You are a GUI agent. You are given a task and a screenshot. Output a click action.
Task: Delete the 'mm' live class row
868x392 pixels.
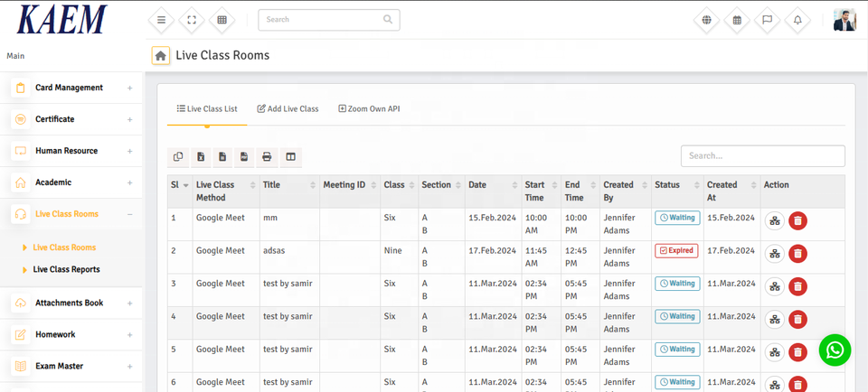click(797, 221)
